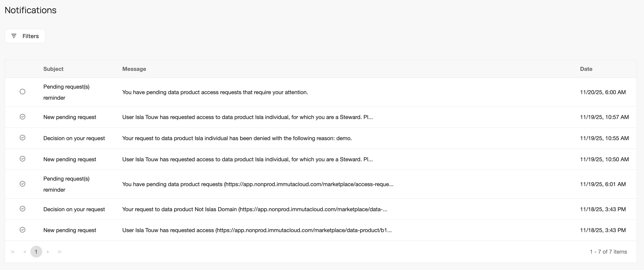
Task: Go to first page pagination icon
Action: pos(12,252)
